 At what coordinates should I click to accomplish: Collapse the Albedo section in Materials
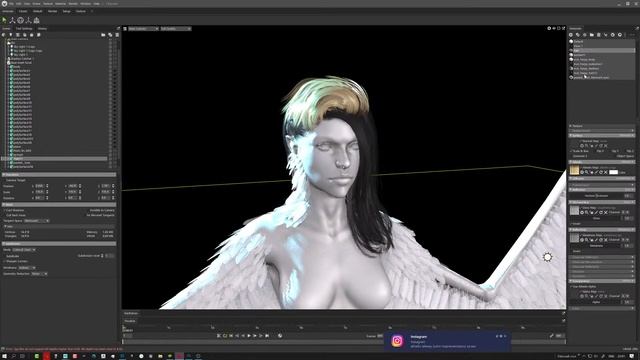click(x=602, y=162)
